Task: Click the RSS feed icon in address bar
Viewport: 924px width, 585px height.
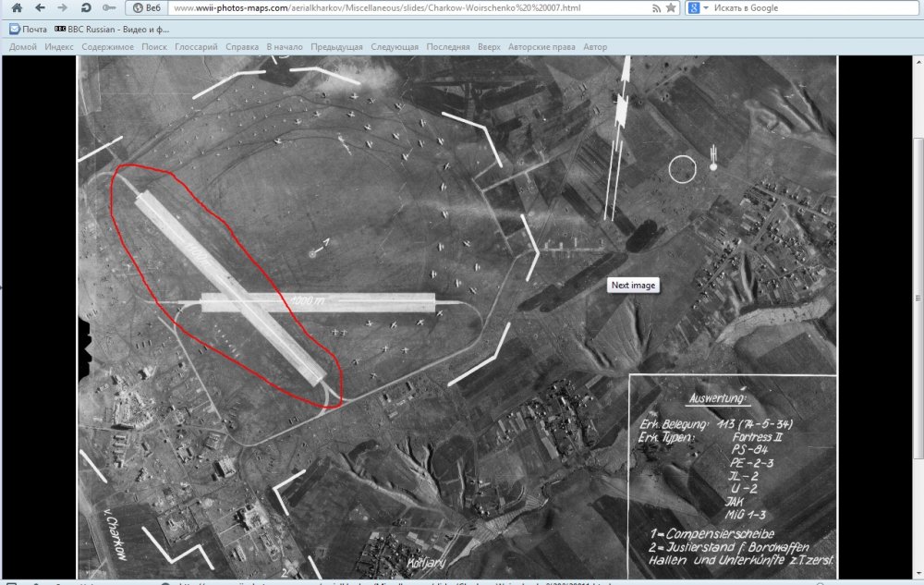Action: pyautogui.click(x=656, y=8)
